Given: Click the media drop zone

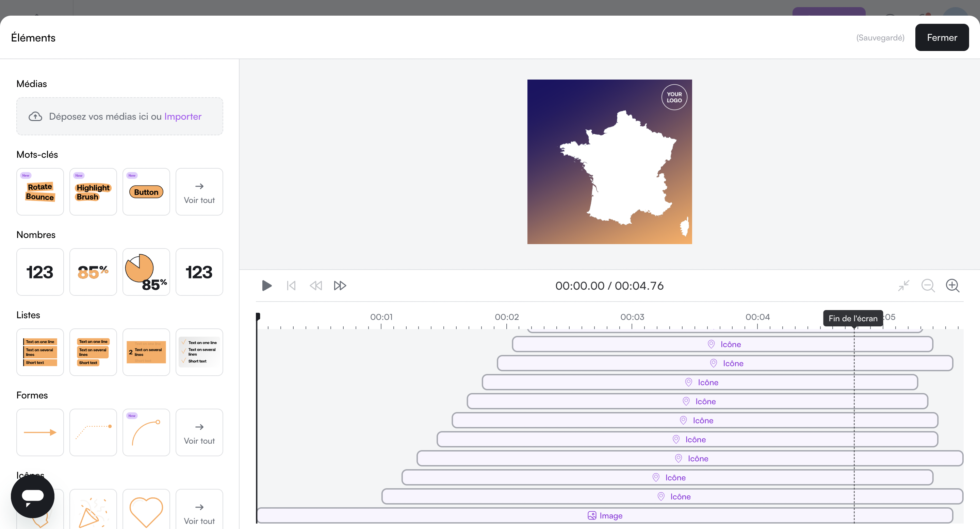Looking at the screenshot, I should tap(120, 116).
